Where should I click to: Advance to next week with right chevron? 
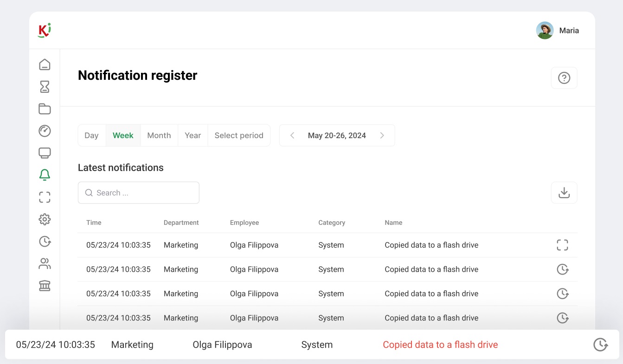coord(382,135)
